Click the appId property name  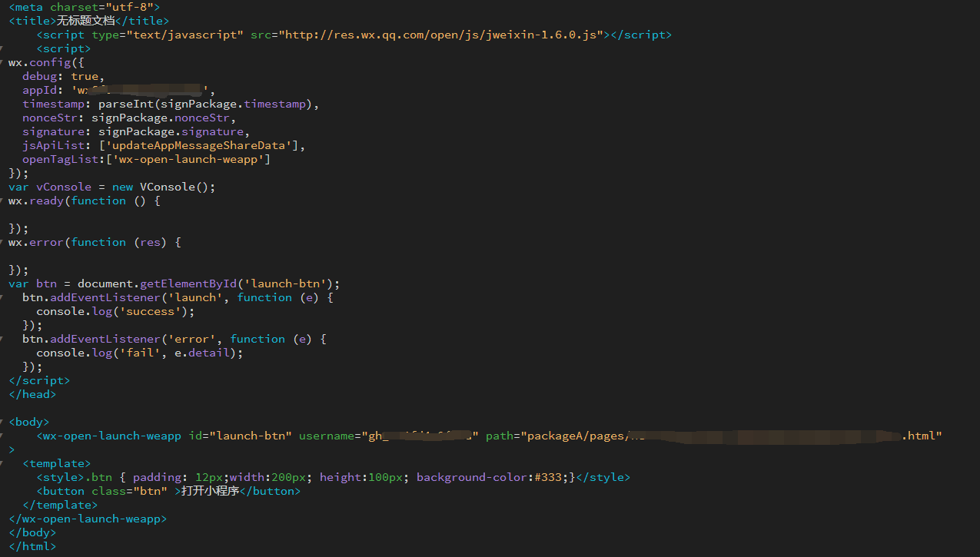[39, 90]
